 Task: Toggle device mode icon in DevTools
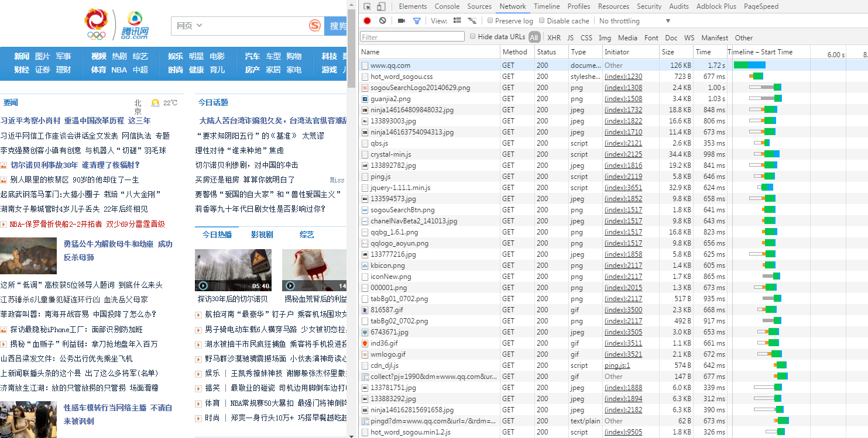381,6
